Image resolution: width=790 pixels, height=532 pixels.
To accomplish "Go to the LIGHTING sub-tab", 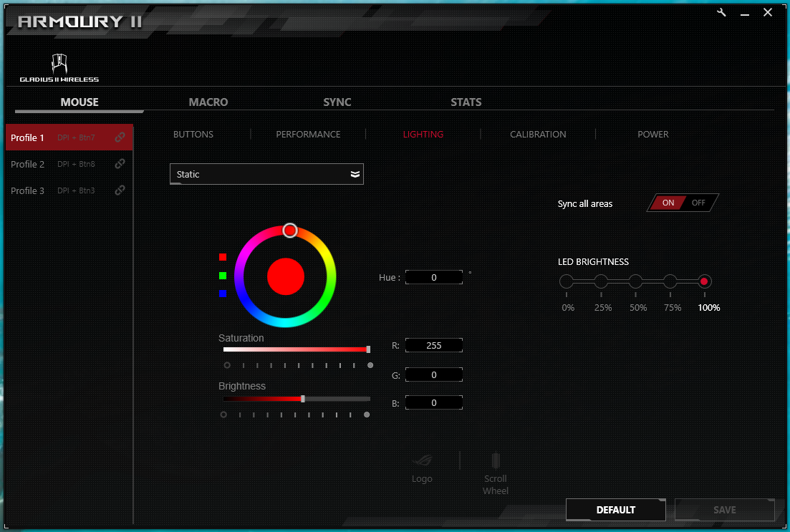I will 423,135.
